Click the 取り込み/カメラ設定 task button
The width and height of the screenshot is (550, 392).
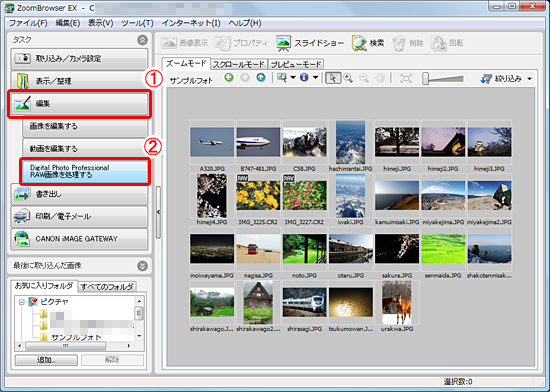coord(79,58)
